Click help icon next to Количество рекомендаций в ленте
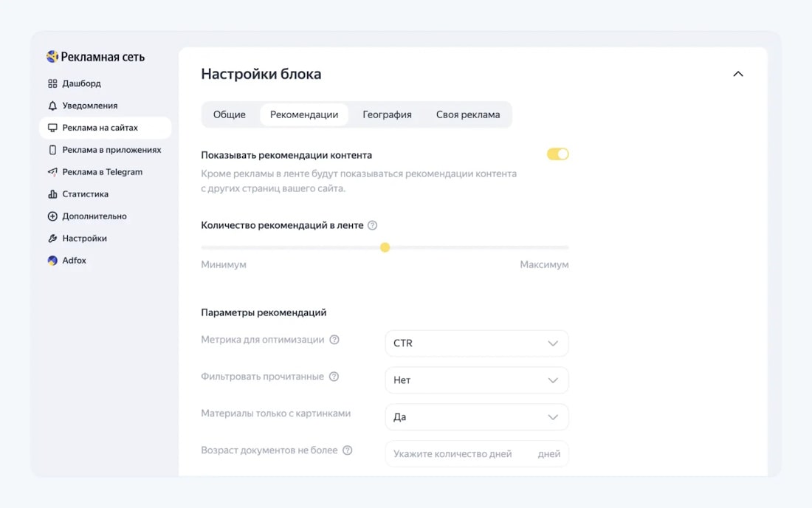 click(372, 225)
